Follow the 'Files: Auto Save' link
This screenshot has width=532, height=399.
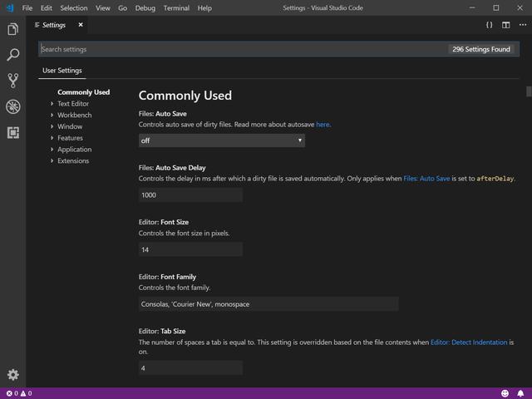click(426, 179)
